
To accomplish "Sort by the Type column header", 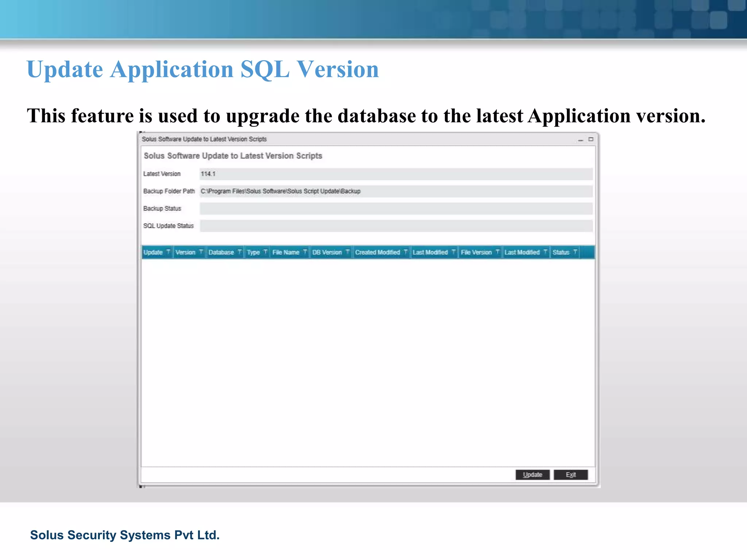I will click(x=253, y=252).
